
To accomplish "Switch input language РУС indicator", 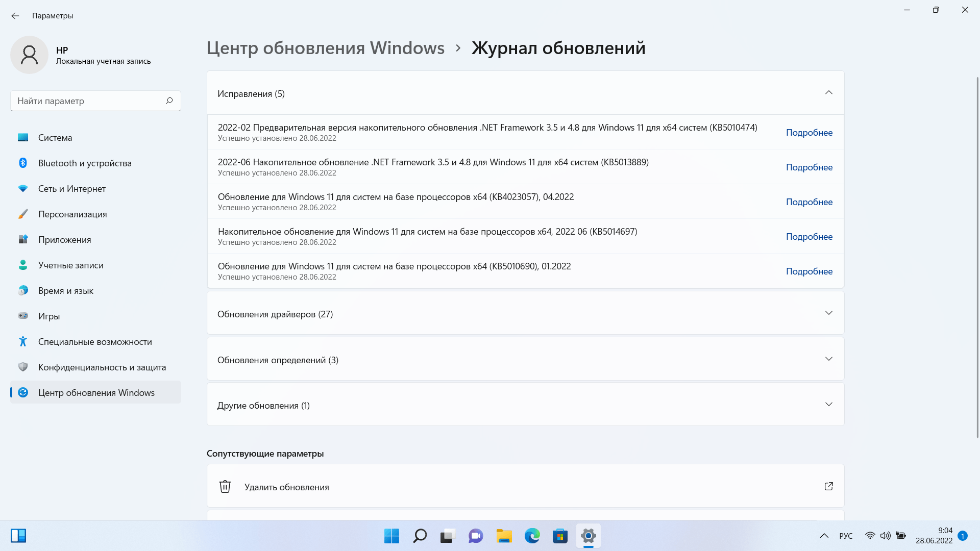I will click(x=846, y=536).
